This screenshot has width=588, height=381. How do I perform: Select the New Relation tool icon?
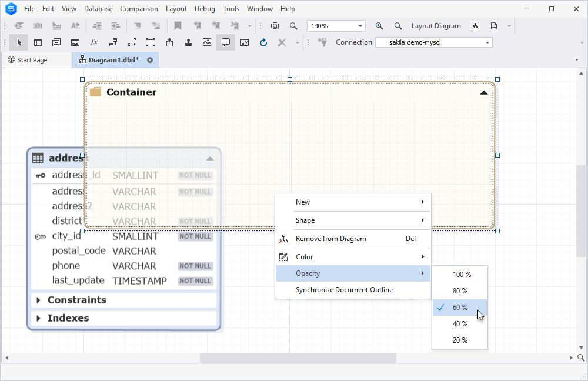click(x=113, y=42)
